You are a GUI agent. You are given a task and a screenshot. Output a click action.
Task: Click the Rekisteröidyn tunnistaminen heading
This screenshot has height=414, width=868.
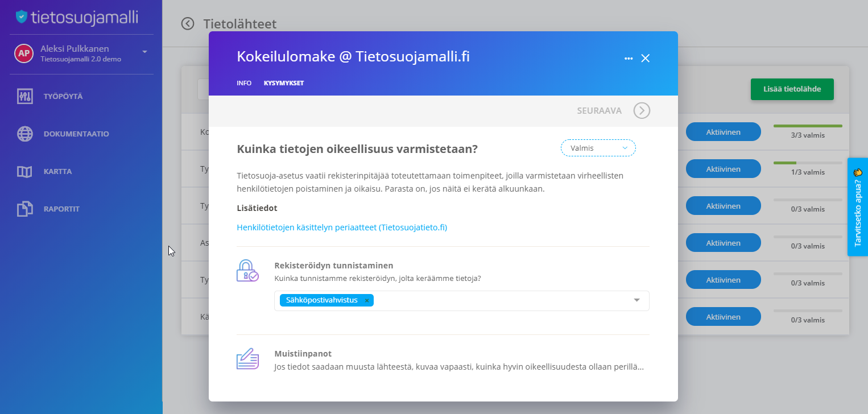[x=334, y=265]
